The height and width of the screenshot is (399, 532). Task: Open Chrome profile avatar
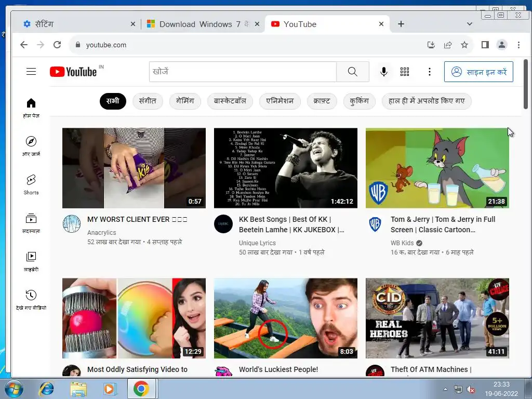click(x=502, y=45)
